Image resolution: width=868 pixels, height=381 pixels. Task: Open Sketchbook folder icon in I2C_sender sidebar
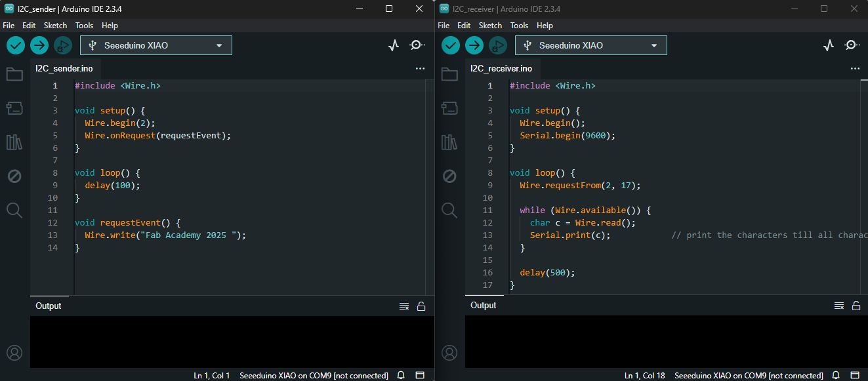(14, 74)
